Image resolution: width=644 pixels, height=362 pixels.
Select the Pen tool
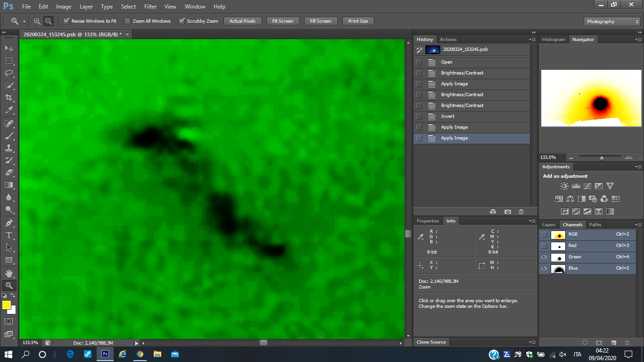(x=9, y=223)
